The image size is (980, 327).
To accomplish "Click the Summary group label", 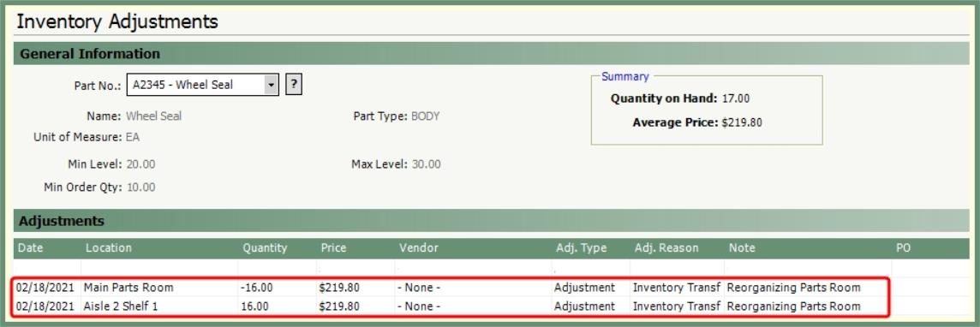I will pos(625,76).
